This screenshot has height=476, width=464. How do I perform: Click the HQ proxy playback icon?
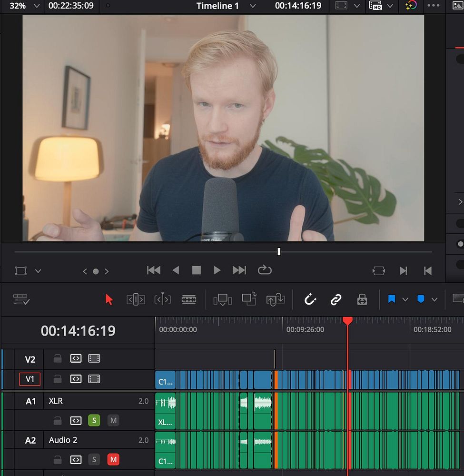[375, 5]
